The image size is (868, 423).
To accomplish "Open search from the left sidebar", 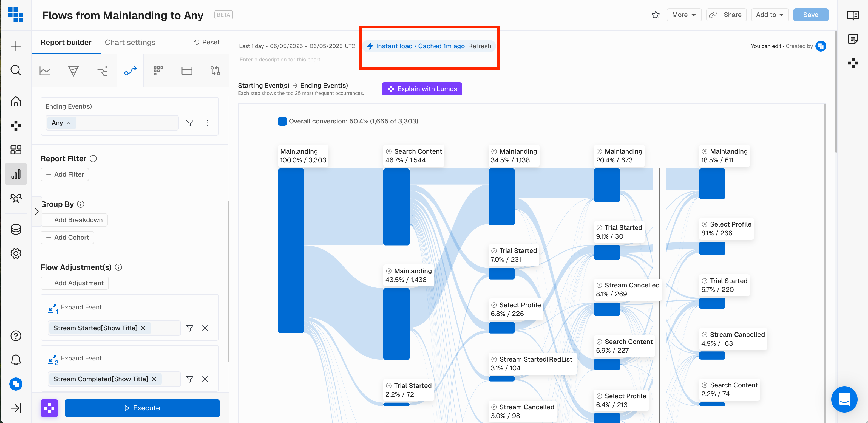I will click(16, 70).
